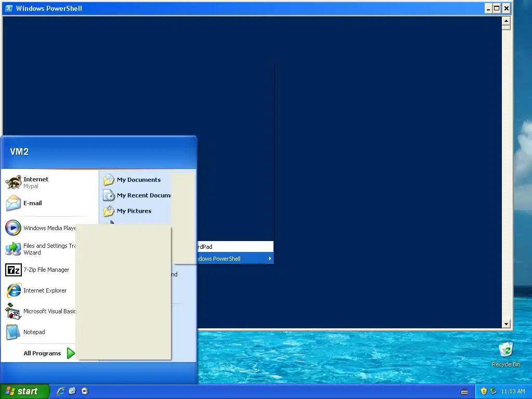
Task: Click the PowerShell window title bar icon
Action: [x=9, y=8]
